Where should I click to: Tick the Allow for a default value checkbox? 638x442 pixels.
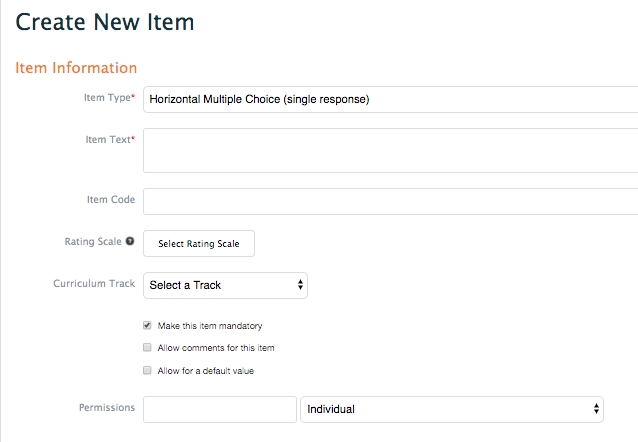click(148, 371)
